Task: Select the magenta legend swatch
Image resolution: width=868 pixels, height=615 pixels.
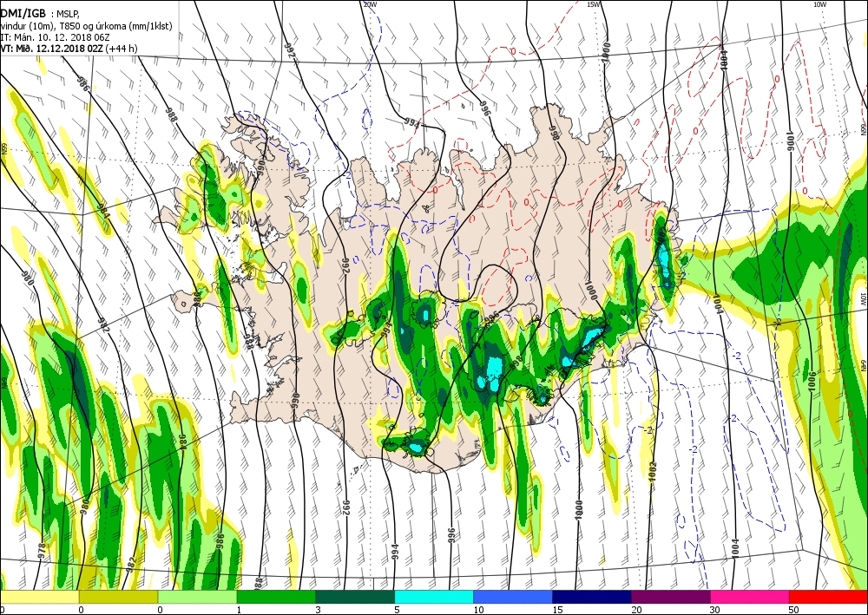Action: point(750,597)
